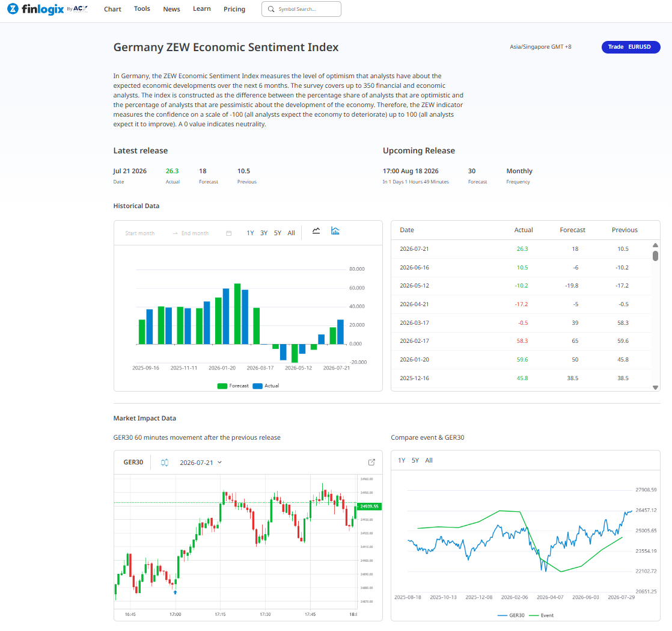Click the finlogix logo icon
This screenshot has height=631, width=672.
pos(13,8)
